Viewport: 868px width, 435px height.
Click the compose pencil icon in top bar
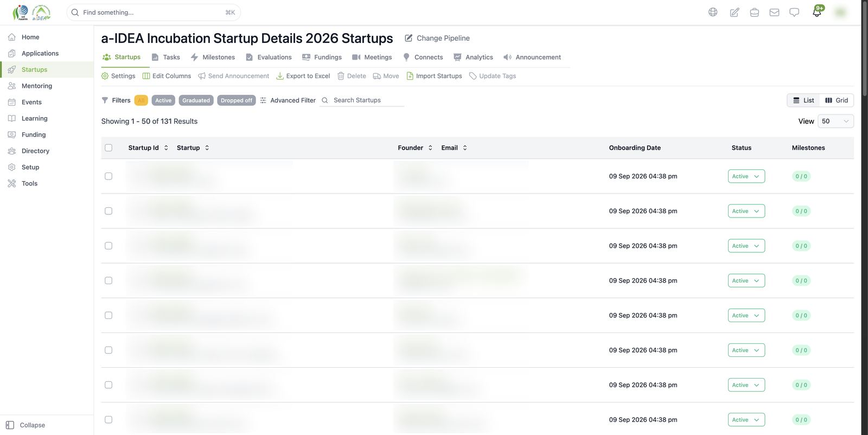click(x=734, y=12)
